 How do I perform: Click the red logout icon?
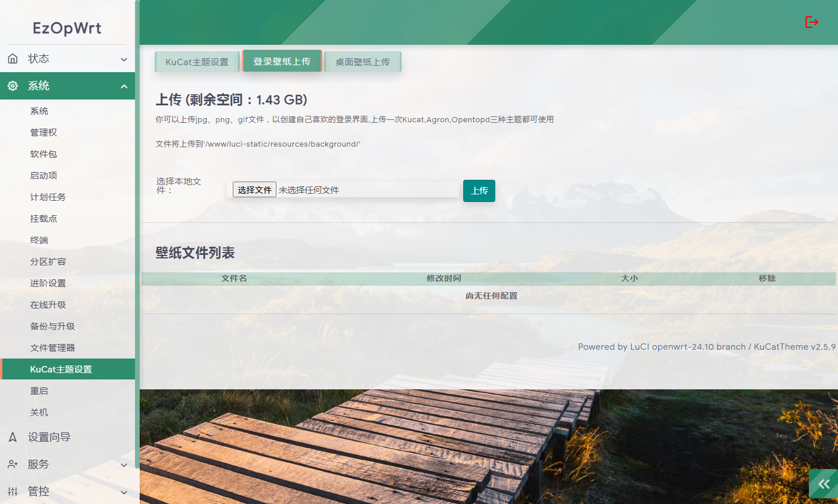click(x=811, y=22)
